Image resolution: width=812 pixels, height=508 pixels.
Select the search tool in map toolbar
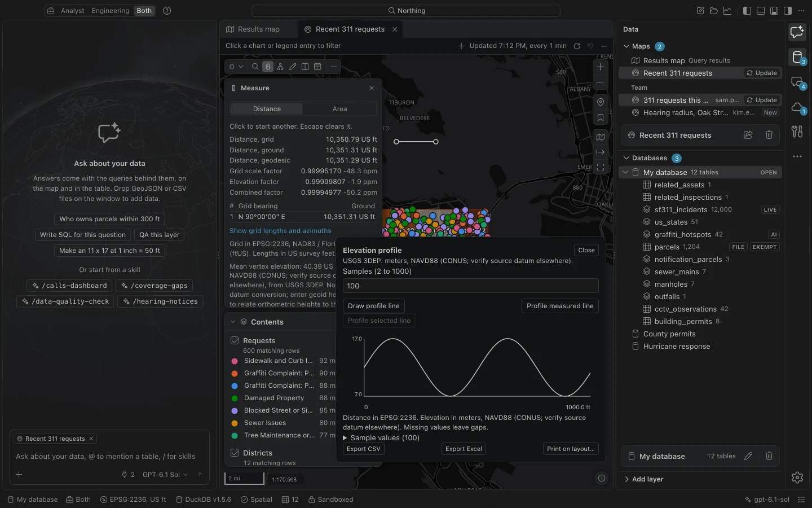point(255,67)
